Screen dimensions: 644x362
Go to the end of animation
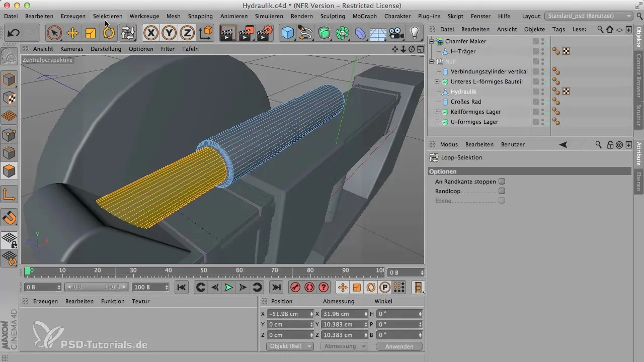tap(276, 287)
